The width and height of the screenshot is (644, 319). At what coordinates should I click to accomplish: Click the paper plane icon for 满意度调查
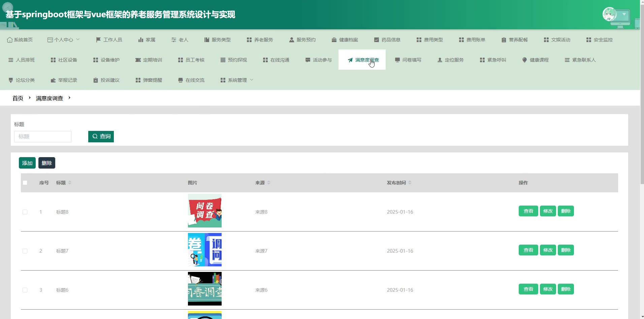pyautogui.click(x=350, y=60)
